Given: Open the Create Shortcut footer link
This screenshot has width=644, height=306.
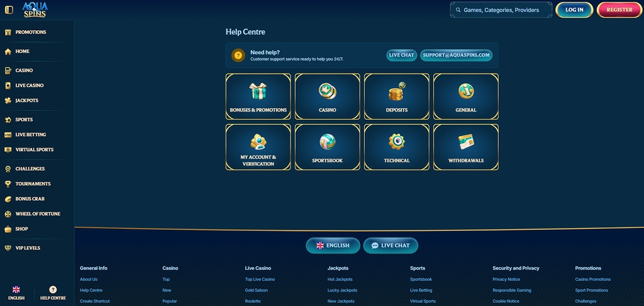Looking at the screenshot, I should (x=95, y=301).
